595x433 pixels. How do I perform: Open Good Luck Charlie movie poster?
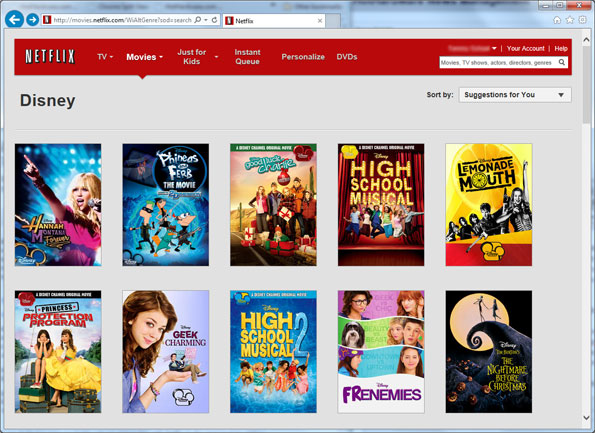pos(273,205)
